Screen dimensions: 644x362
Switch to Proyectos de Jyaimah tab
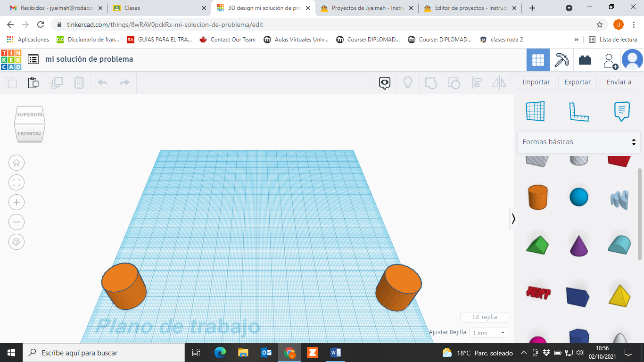point(367,8)
